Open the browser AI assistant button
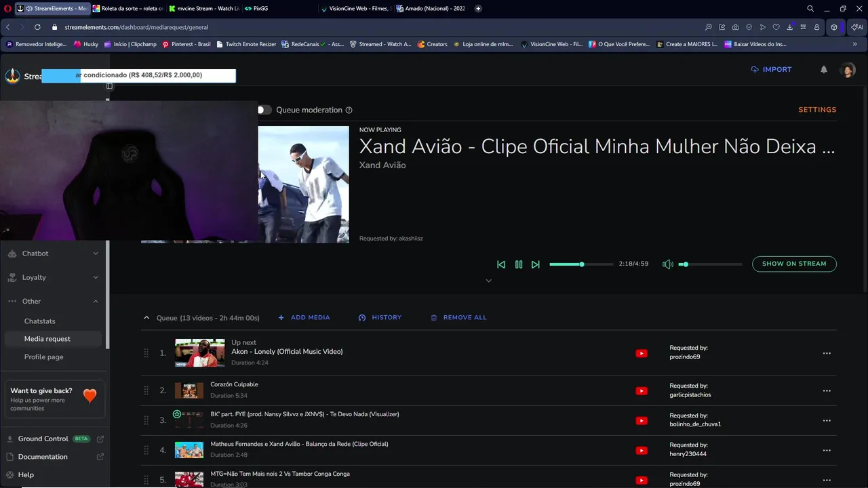Screen dimensions: 868x488 pos(857,27)
